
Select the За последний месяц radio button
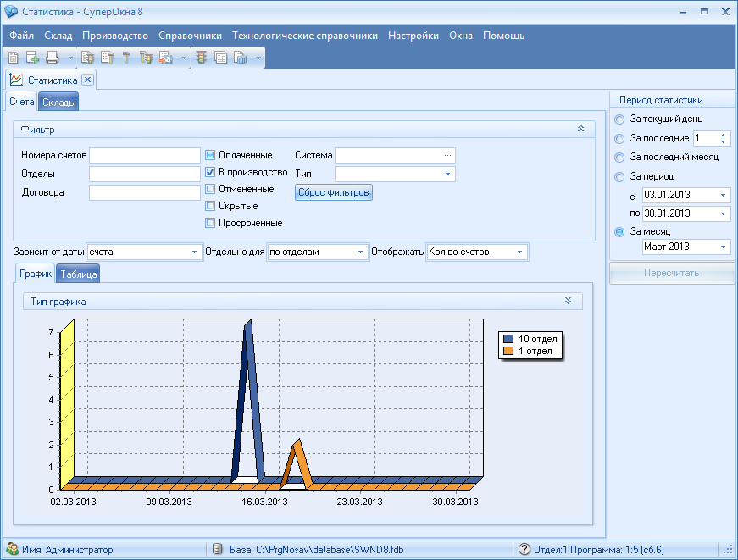coord(619,158)
